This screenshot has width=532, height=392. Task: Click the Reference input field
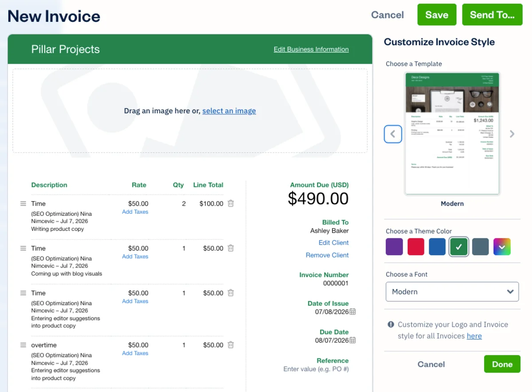(x=316, y=369)
